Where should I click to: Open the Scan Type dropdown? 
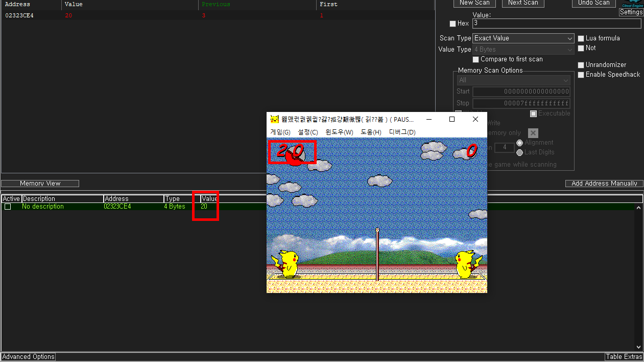(x=523, y=38)
